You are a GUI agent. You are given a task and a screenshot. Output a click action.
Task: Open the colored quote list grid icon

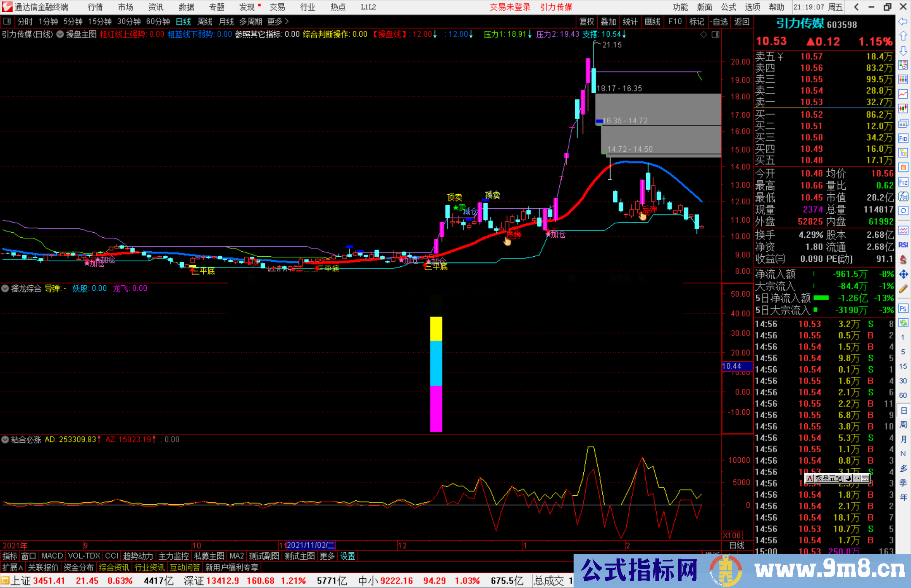click(903, 80)
